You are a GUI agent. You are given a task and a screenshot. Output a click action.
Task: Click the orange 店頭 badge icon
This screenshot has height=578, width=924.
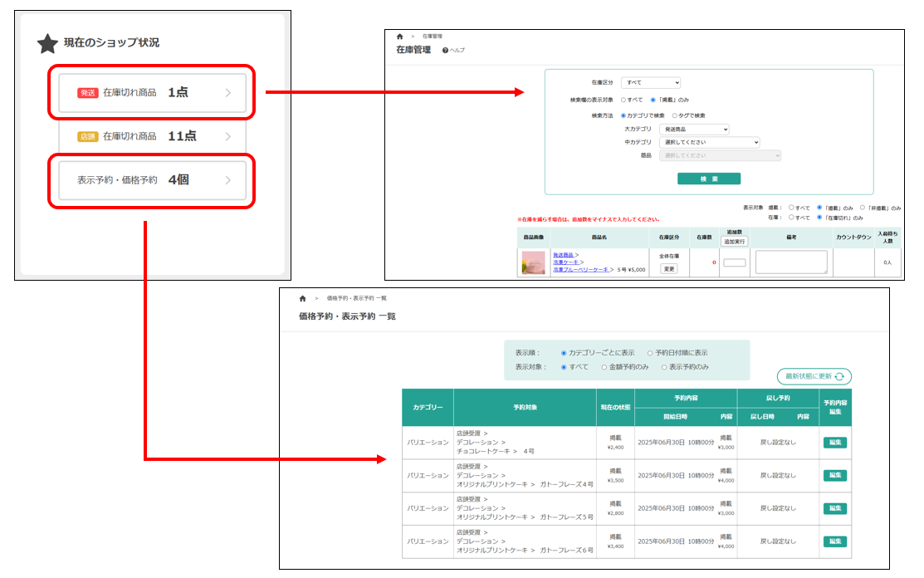(x=87, y=136)
